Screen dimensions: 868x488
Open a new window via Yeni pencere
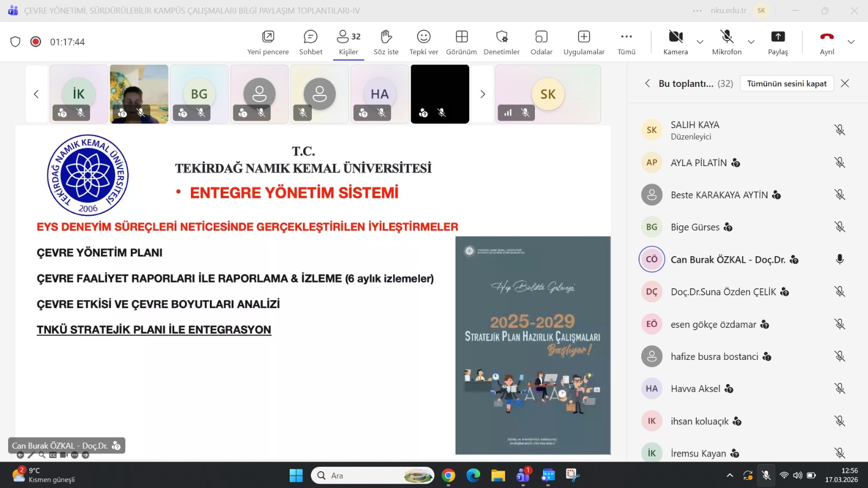(268, 42)
